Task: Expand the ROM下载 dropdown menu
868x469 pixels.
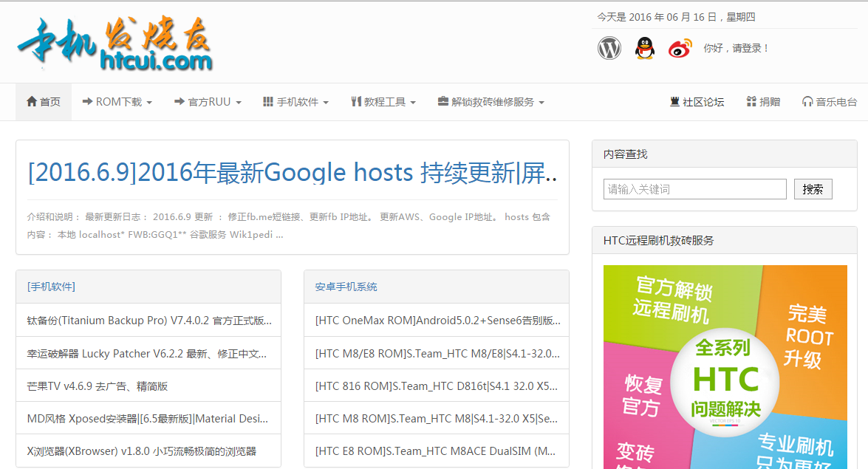Action: coord(116,101)
